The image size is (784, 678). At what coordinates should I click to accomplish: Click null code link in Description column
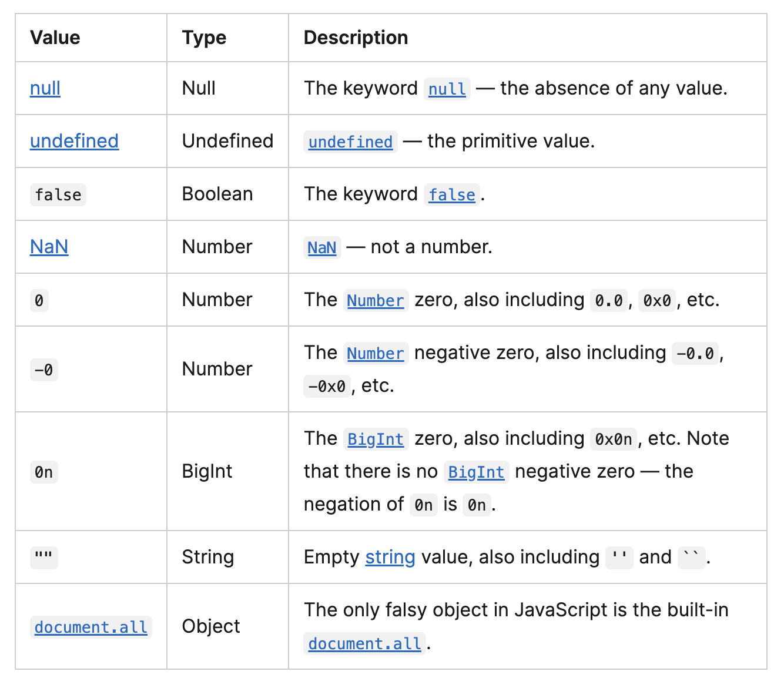click(447, 89)
